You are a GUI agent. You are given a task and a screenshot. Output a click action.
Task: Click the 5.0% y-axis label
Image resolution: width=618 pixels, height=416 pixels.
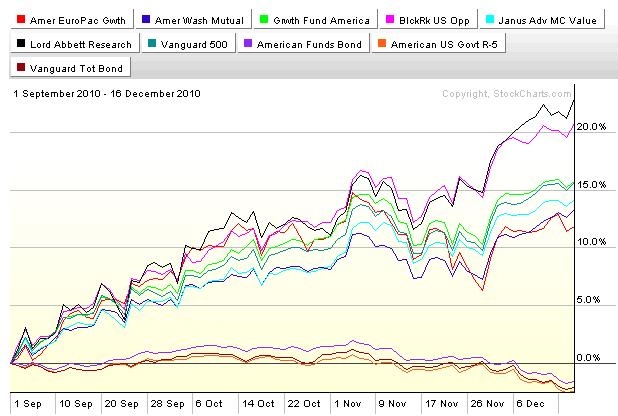coord(588,300)
